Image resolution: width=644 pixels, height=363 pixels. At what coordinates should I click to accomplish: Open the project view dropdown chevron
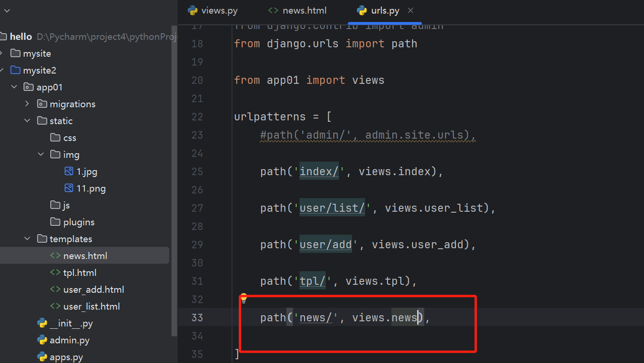pyautogui.click(x=6, y=10)
